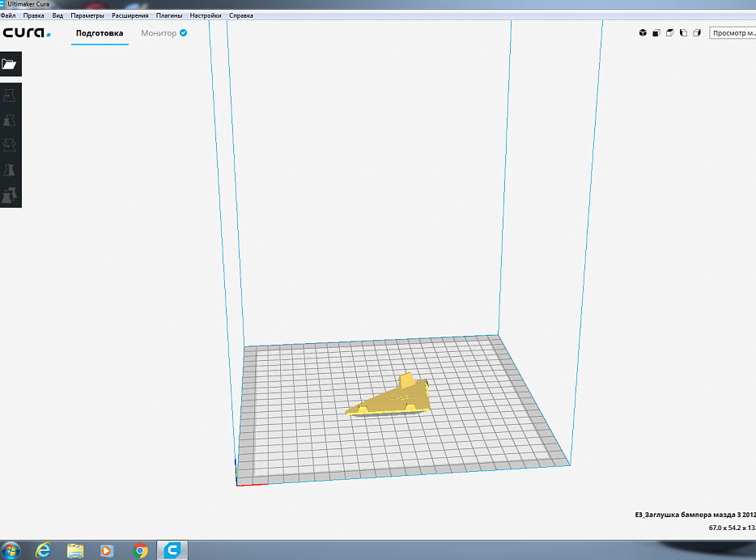The width and height of the screenshot is (756, 560).
Task: Open the Настройки menu
Action: click(206, 15)
